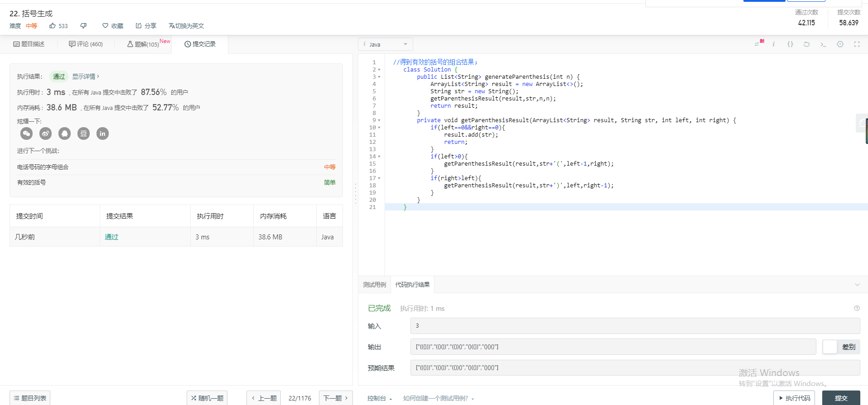Click the new feature notes icon

coord(758,43)
